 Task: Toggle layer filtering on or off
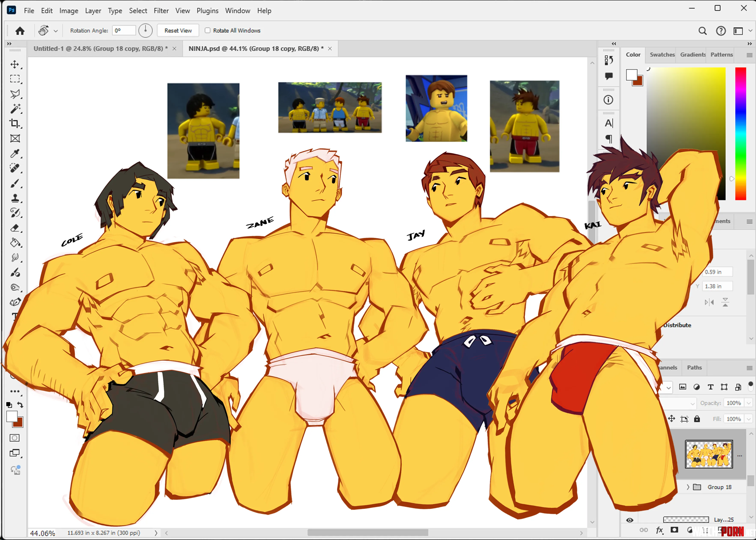750,386
